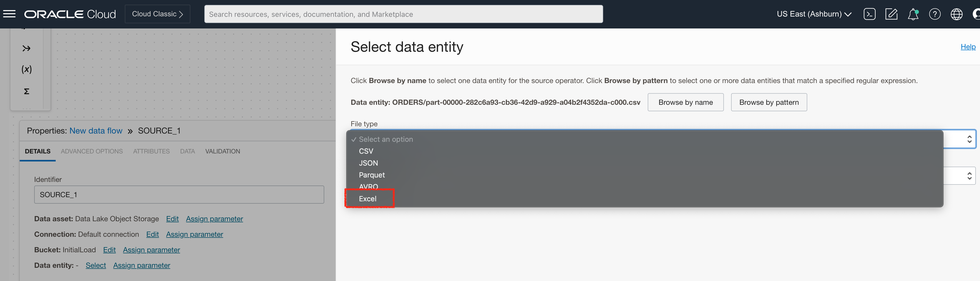Choose JSON from the file type options
Image resolution: width=980 pixels, height=281 pixels.
tap(368, 163)
